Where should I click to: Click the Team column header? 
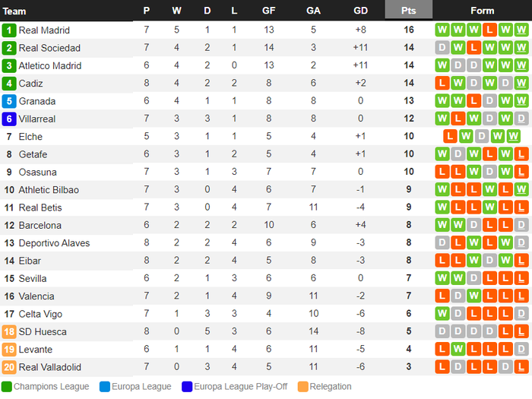point(14,11)
